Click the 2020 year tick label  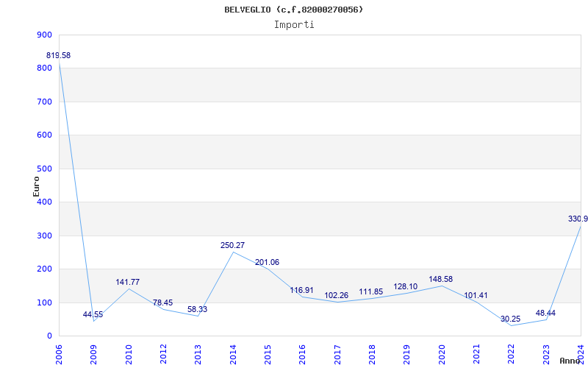442,355
